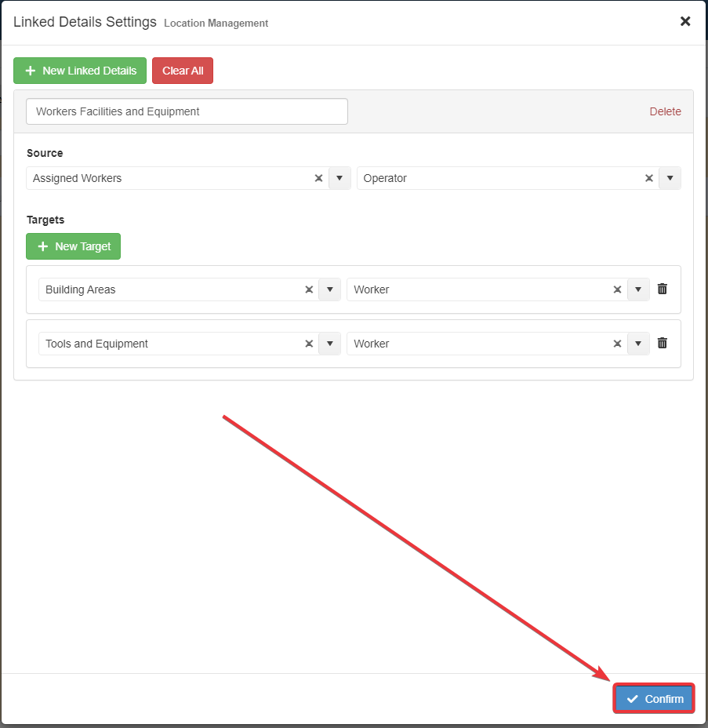Open Worker dropdown in Building Areas row
708x728 pixels.
(x=638, y=289)
